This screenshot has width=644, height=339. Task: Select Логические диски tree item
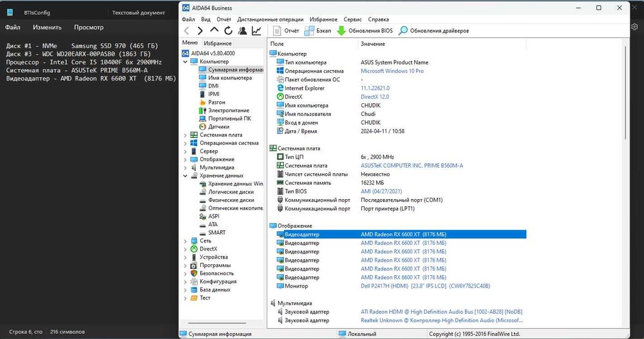(x=226, y=192)
